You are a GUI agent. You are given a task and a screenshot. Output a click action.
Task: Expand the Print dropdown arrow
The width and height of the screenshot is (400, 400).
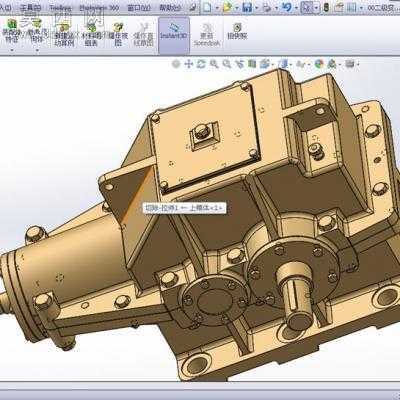click(276, 8)
